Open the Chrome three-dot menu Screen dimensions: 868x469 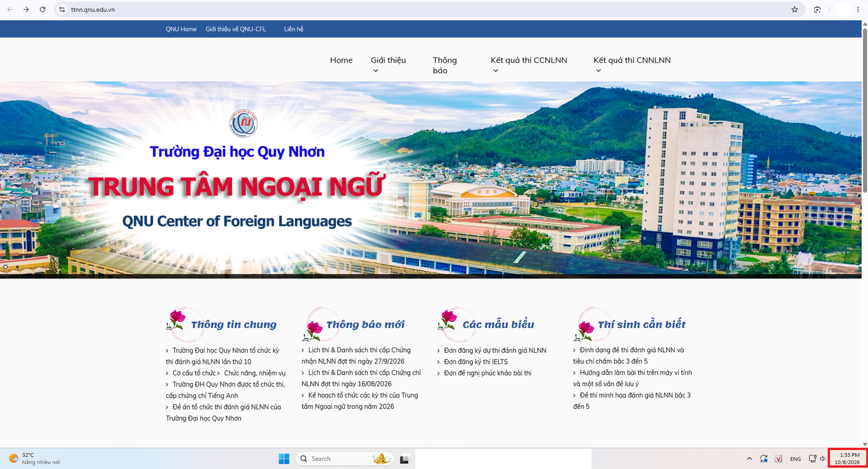coord(858,9)
